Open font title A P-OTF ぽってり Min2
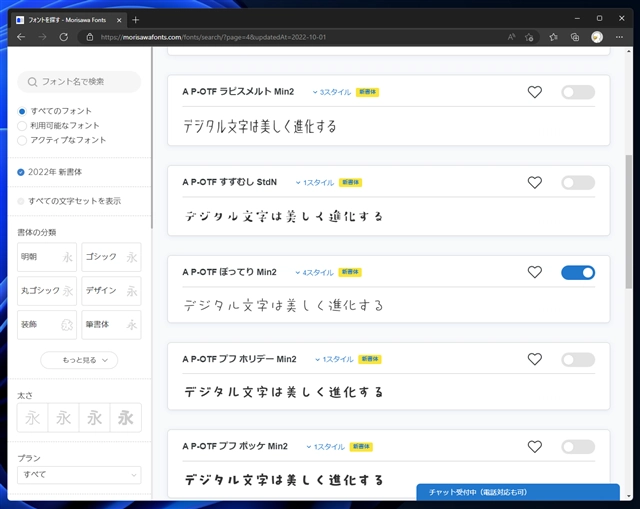This screenshot has height=509, width=640. point(229,272)
